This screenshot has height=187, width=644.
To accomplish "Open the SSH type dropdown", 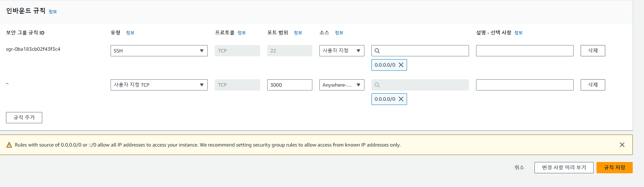I will pyautogui.click(x=159, y=51).
